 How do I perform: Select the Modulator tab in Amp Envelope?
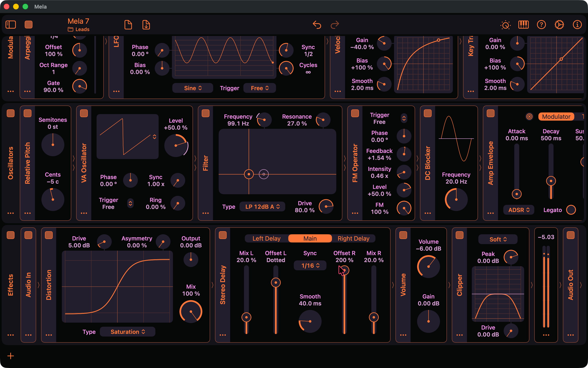[556, 117]
